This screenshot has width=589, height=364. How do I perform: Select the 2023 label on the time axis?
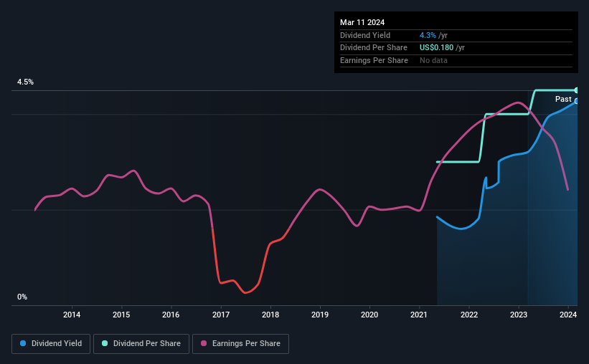519,315
